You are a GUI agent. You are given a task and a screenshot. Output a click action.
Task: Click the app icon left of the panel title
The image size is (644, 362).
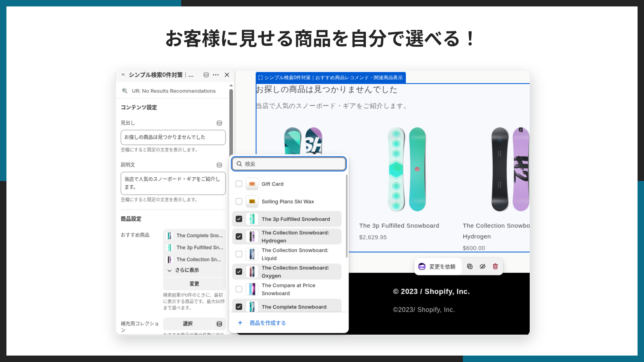point(123,75)
